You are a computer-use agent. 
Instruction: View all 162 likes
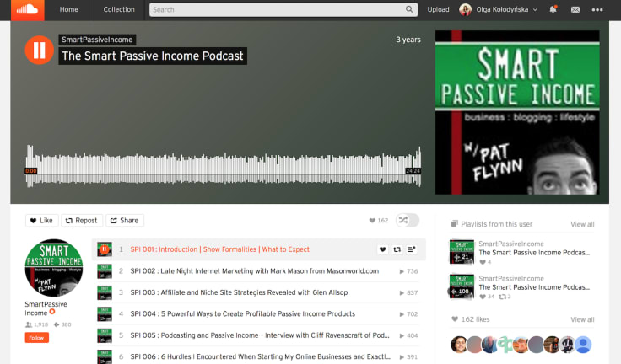click(582, 319)
